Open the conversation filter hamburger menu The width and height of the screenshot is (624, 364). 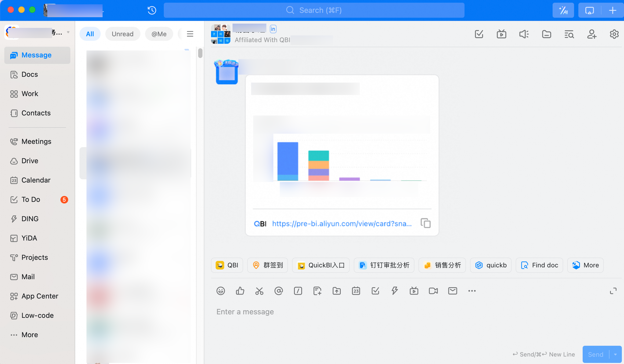point(190,34)
